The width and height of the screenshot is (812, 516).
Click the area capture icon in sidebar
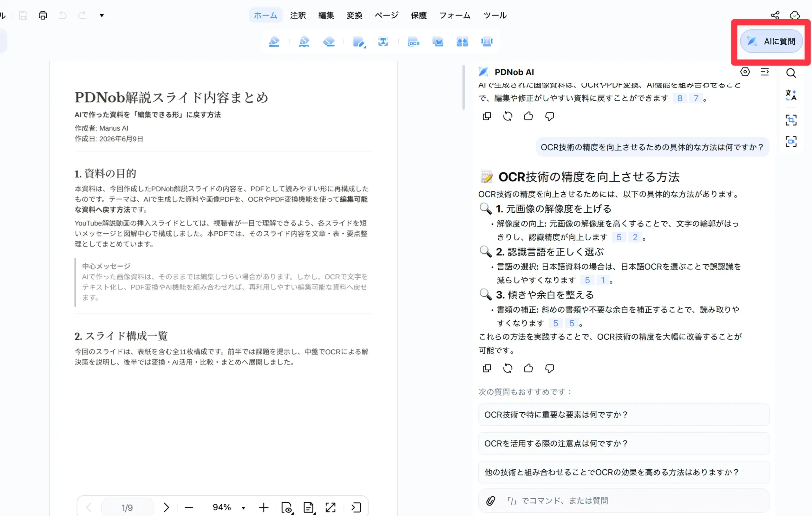pyautogui.click(x=791, y=120)
